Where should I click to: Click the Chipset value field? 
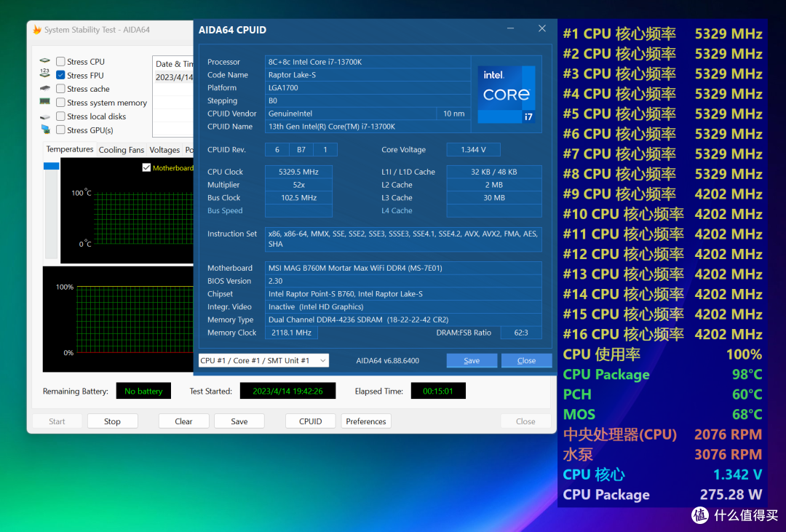pyautogui.click(x=403, y=294)
